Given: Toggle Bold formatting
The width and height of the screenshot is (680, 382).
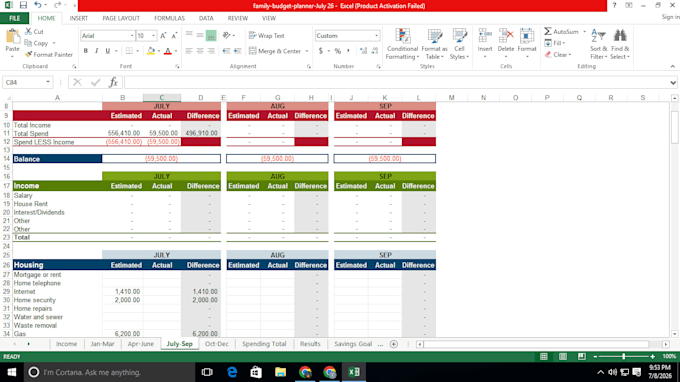Looking at the screenshot, I should [86, 51].
